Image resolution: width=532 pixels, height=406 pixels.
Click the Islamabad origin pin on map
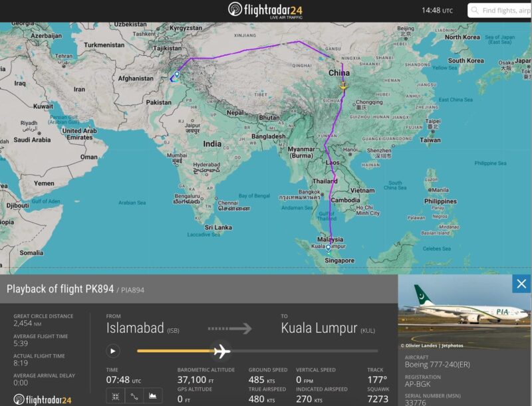[x=177, y=74]
